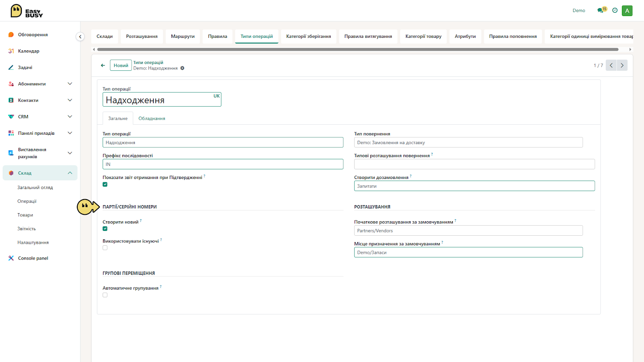The height and width of the screenshot is (362, 644).
Task: Click the Абонементи sidebar icon
Action: click(11, 84)
